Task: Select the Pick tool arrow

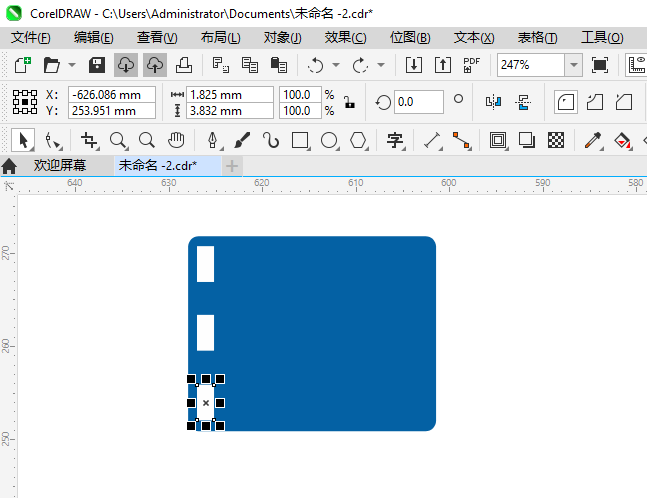Action: (23, 140)
